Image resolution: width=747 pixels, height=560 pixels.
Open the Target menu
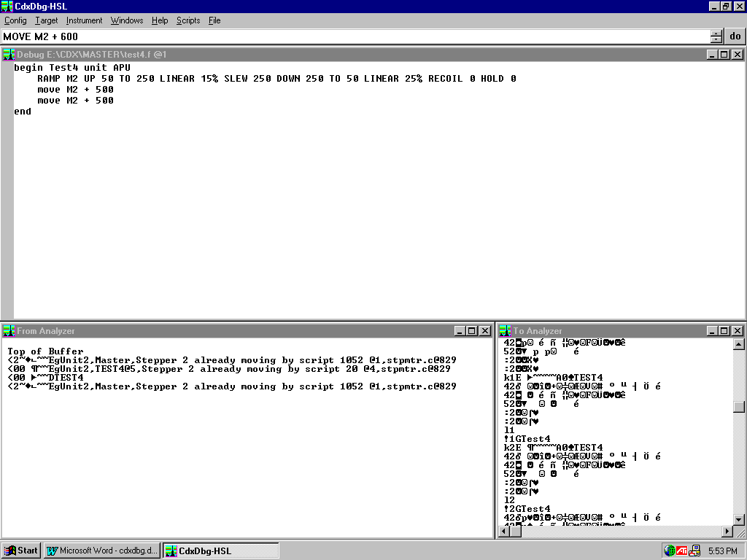[x=46, y=20]
